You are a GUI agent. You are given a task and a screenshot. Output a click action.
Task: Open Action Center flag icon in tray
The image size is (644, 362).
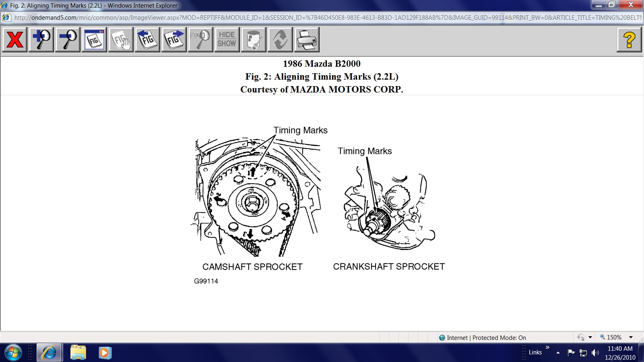pos(571,353)
